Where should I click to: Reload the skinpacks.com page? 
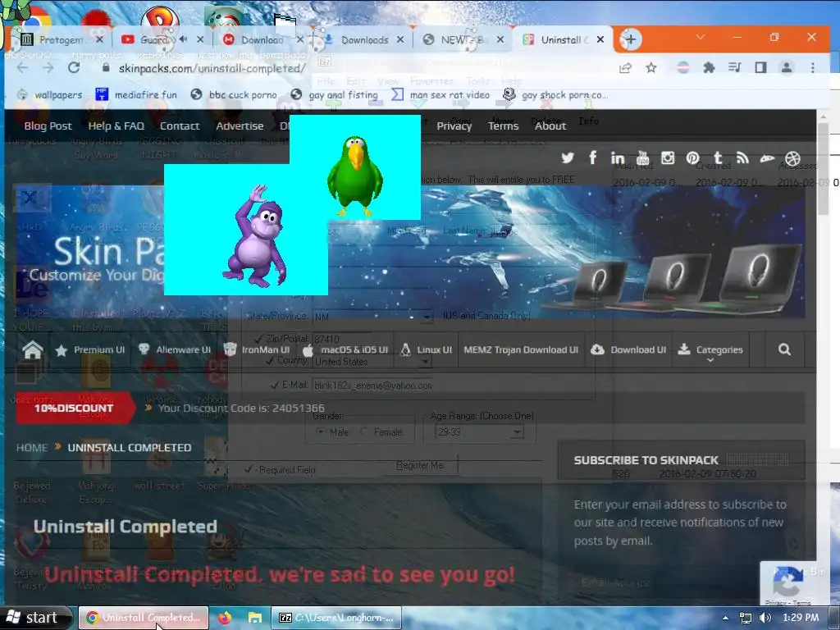click(74, 68)
